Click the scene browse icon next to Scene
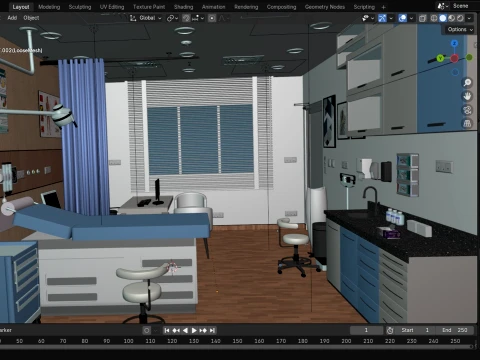The image size is (480, 360). (443, 6)
